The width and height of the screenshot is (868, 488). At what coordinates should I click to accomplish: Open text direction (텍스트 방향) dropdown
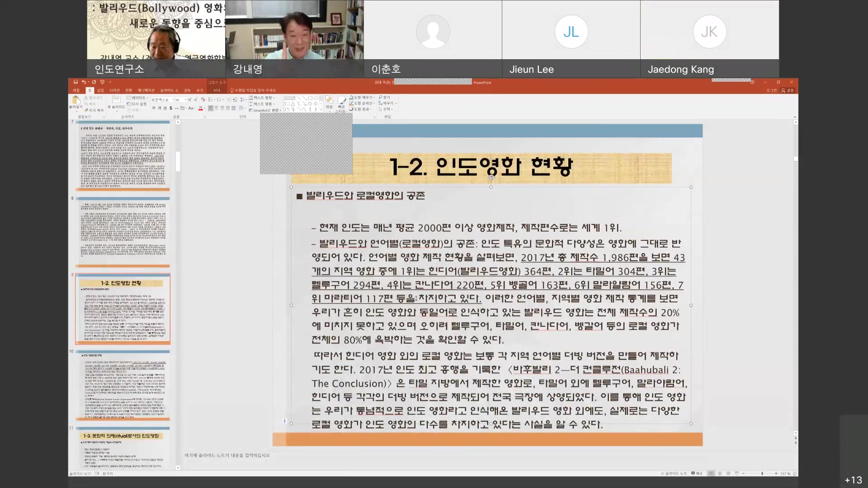click(261, 98)
